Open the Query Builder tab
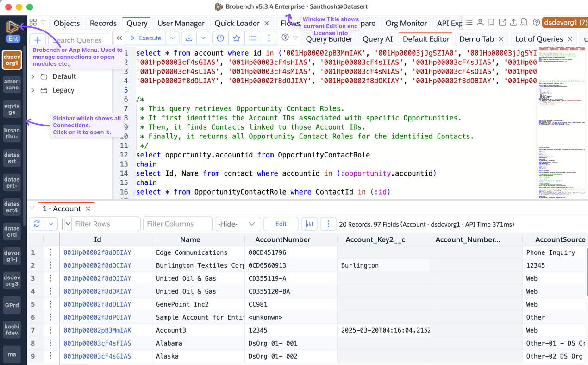Viewport: 588px width, 365px height. coord(329,39)
